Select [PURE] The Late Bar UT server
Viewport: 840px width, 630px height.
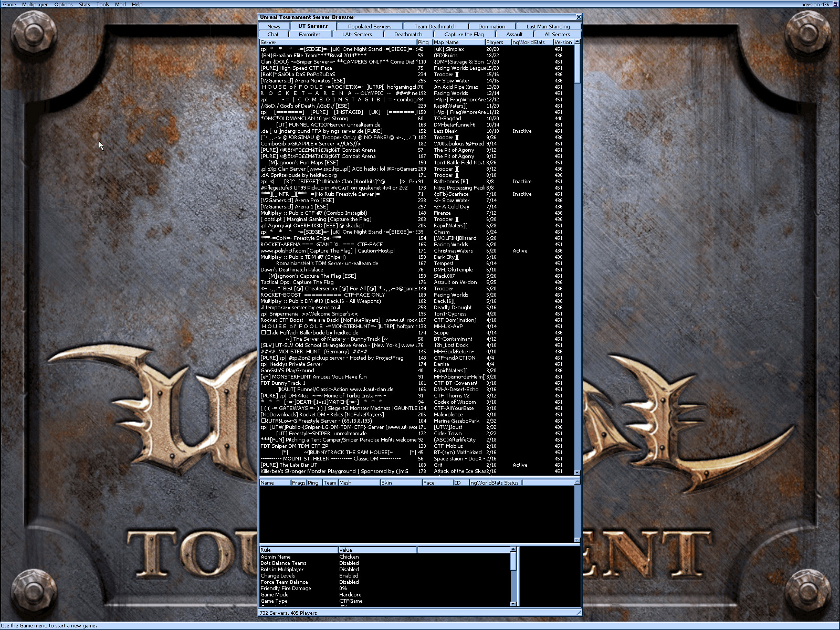pyautogui.click(x=417, y=465)
